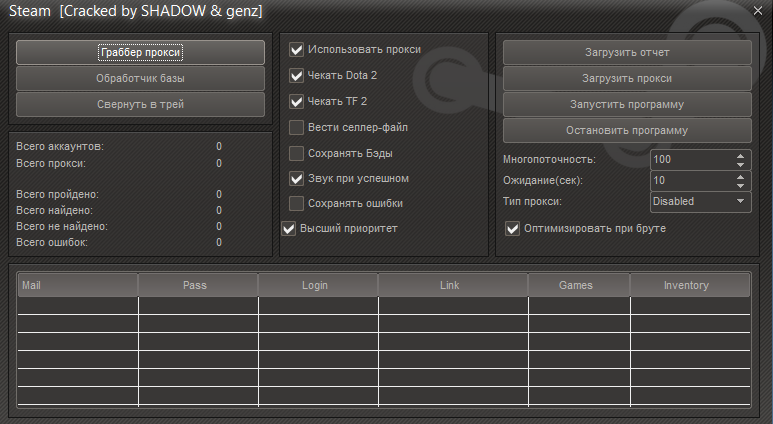Viewport: 773px width, 424px height.
Task: Click the Всего прокси label
Action: [x=51, y=163]
